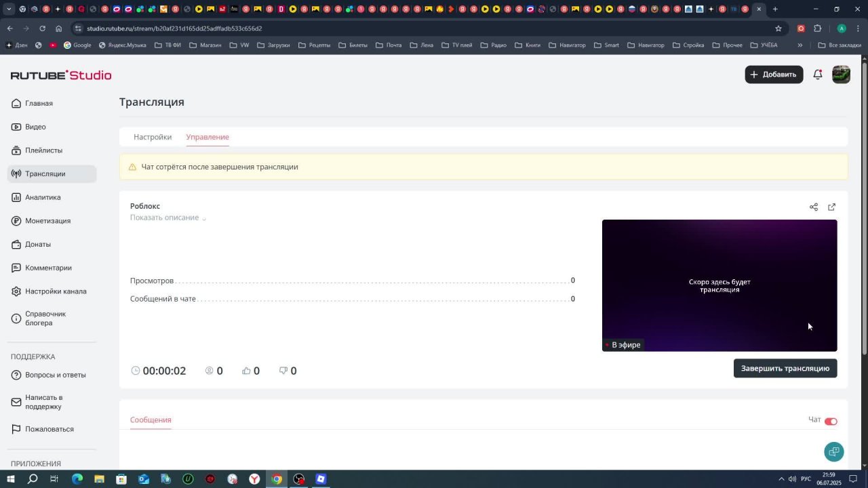Open the Все закладки folder
This screenshot has height=488, width=868.
(x=840, y=45)
